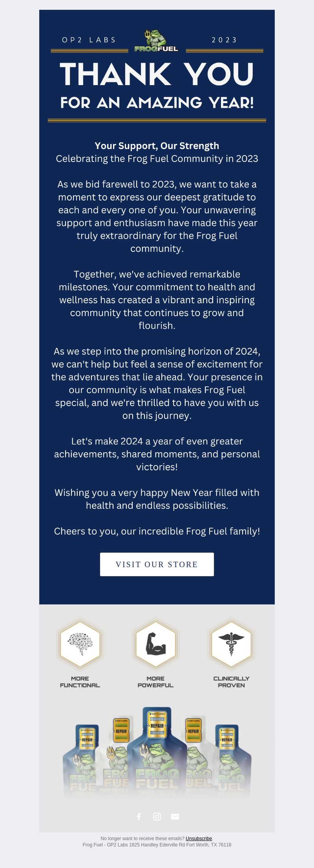Viewport: 314px width, 868px height.
Task: Click the Fort Worth address footer text
Action: [x=157, y=845]
